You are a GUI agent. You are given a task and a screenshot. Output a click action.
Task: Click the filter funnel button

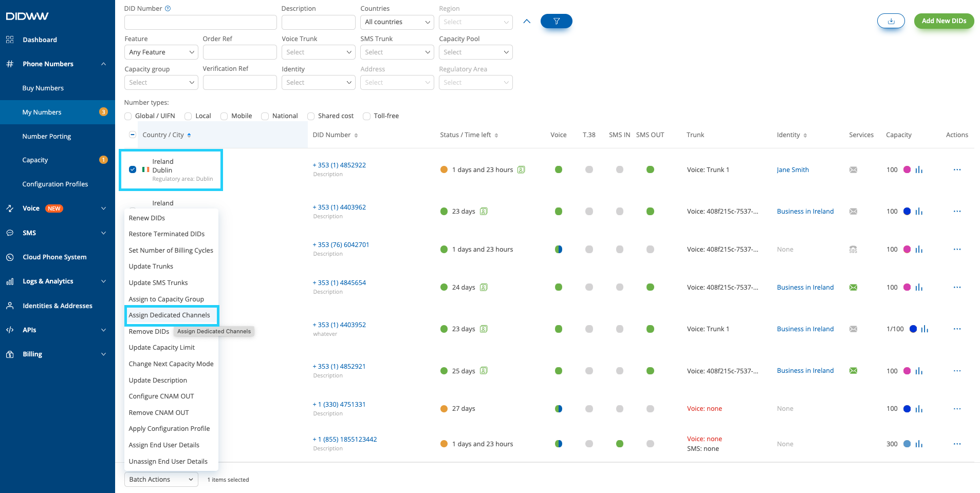click(x=556, y=21)
